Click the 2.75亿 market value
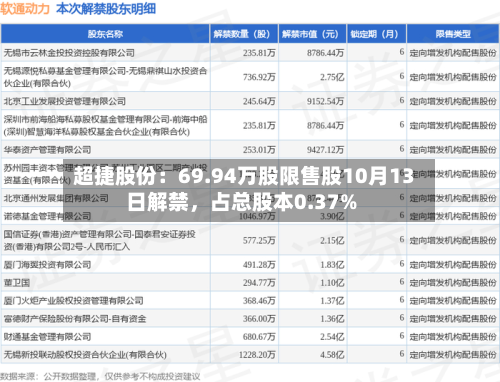 332,77
